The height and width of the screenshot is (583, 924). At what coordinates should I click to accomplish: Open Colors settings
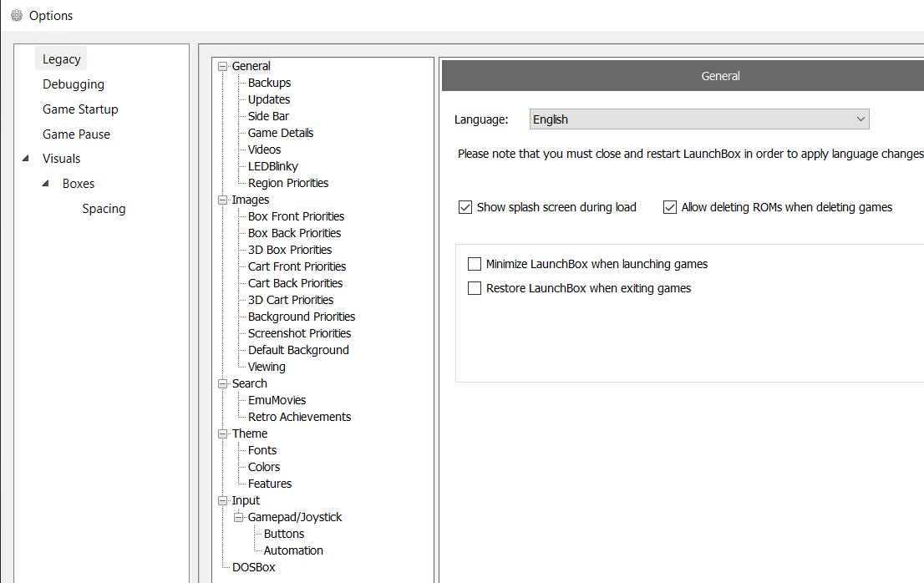tap(264, 466)
